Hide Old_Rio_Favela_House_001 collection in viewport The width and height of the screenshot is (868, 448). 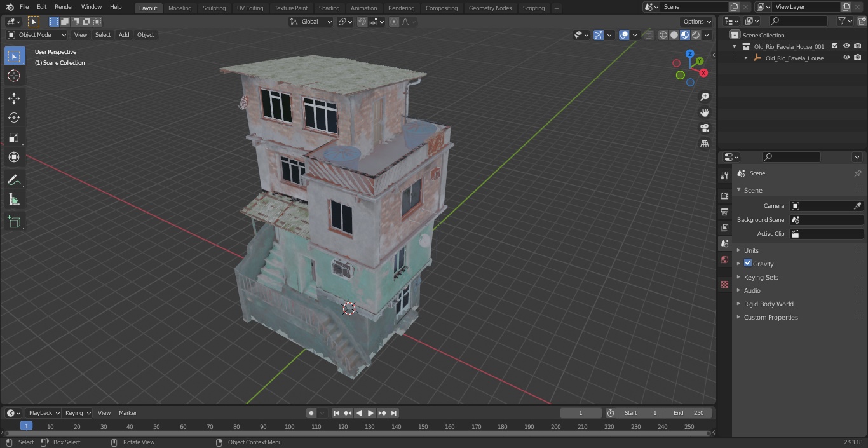point(846,46)
